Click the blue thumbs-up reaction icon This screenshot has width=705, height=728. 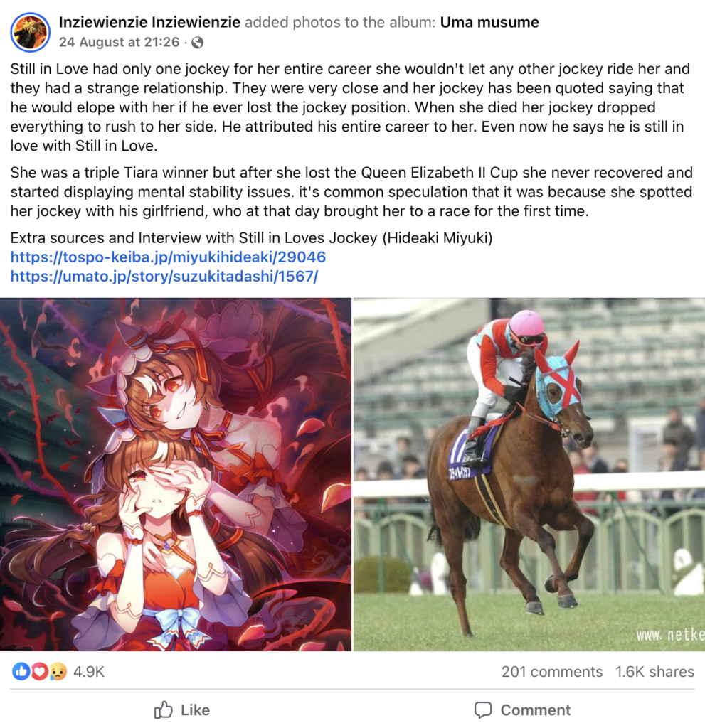21,671
